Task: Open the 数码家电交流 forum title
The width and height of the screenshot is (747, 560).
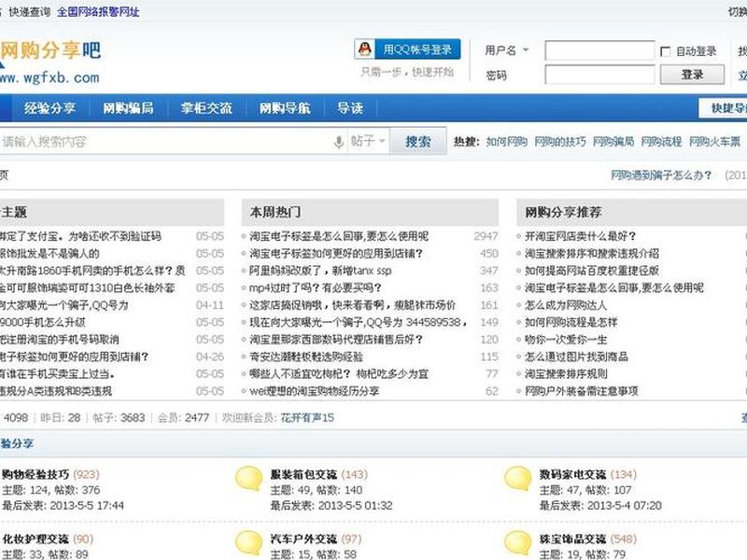Action: pyautogui.click(x=572, y=474)
